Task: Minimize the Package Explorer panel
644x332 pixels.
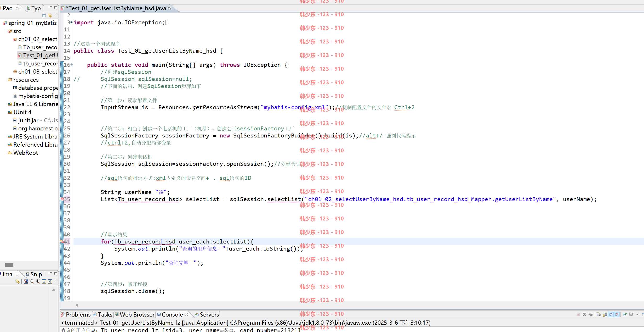Action: click(51, 7)
